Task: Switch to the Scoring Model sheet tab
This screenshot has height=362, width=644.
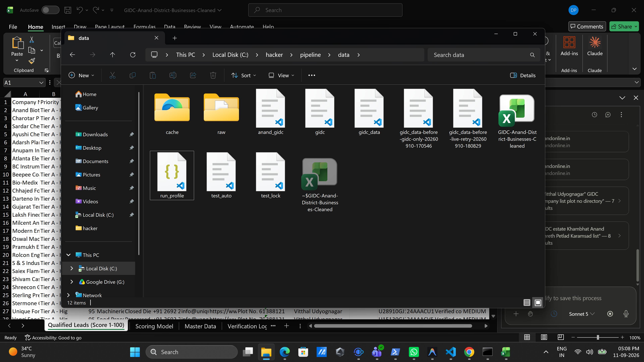Action: pyautogui.click(x=154, y=326)
